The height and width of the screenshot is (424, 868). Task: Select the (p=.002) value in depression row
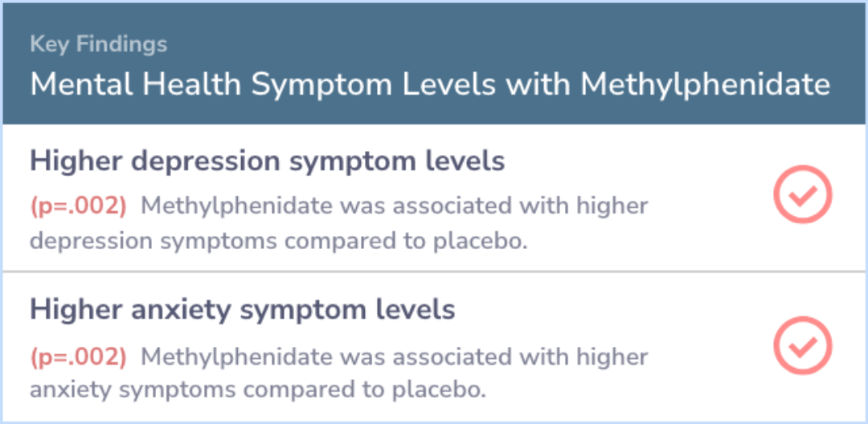click(x=78, y=207)
